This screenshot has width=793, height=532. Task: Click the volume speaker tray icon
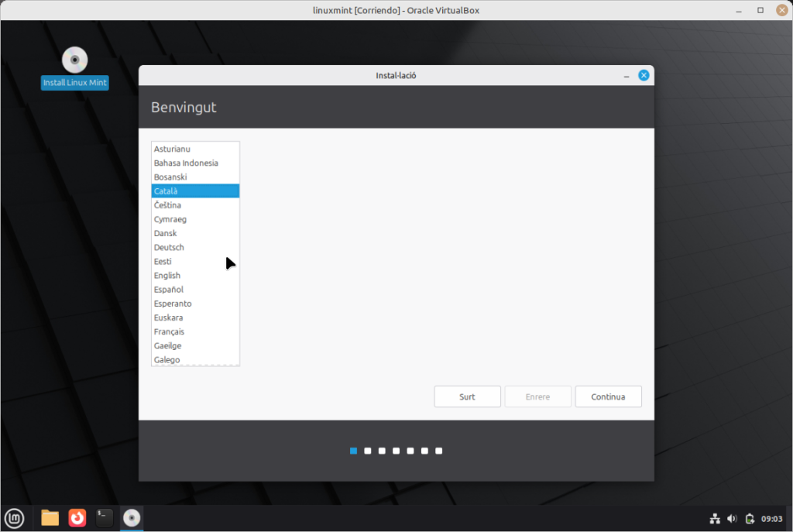732,518
